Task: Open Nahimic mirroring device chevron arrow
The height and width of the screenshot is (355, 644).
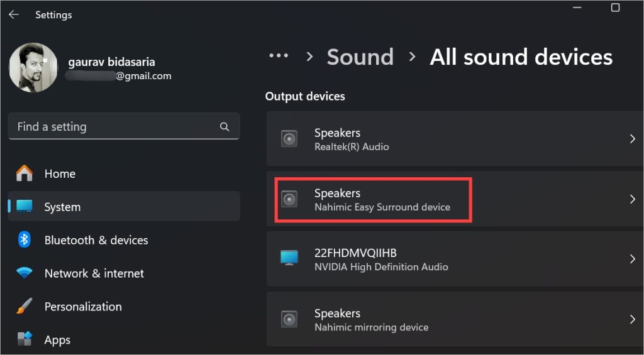Action: click(x=632, y=319)
